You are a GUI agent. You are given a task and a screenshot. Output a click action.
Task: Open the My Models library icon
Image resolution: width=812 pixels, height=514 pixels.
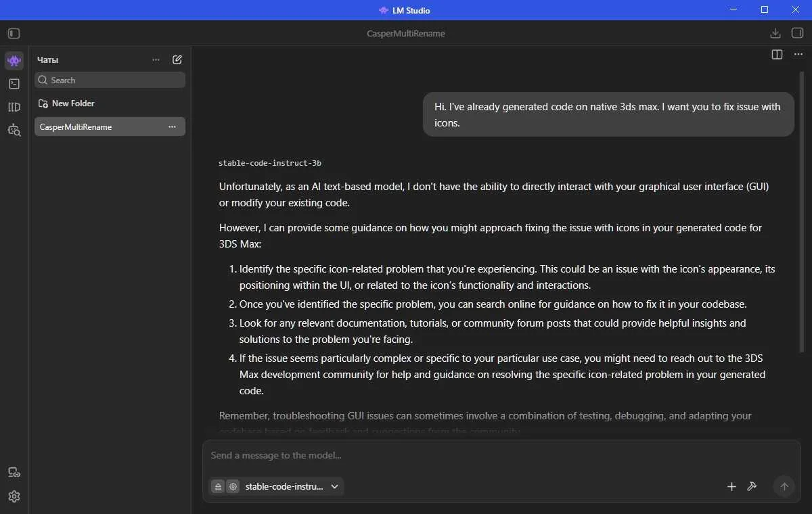pyautogui.click(x=14, y=107)
